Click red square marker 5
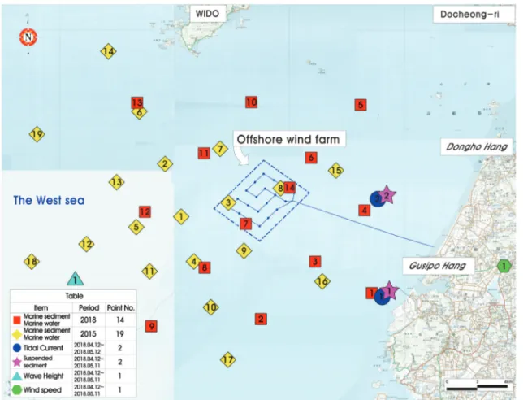Viewport: 532px width, 400px height. tap(361, 105)
